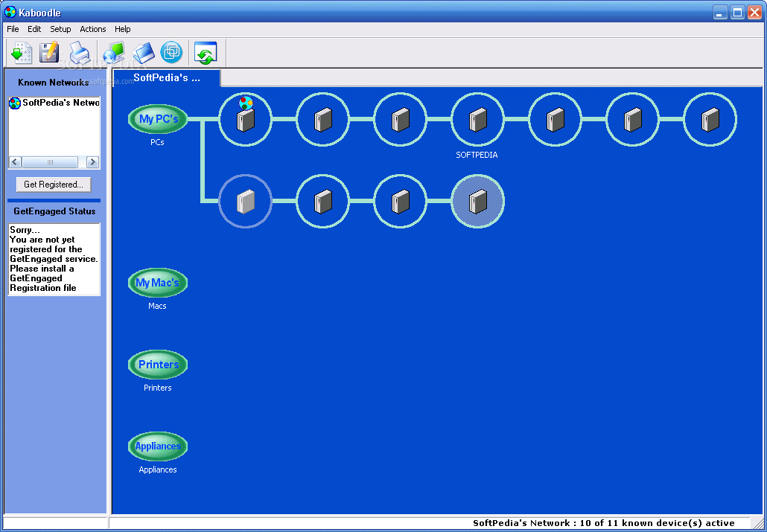This screenshot has height=532, width=767.
Task: Click the GetEngaged Status heading
Action: click(54, 211)
